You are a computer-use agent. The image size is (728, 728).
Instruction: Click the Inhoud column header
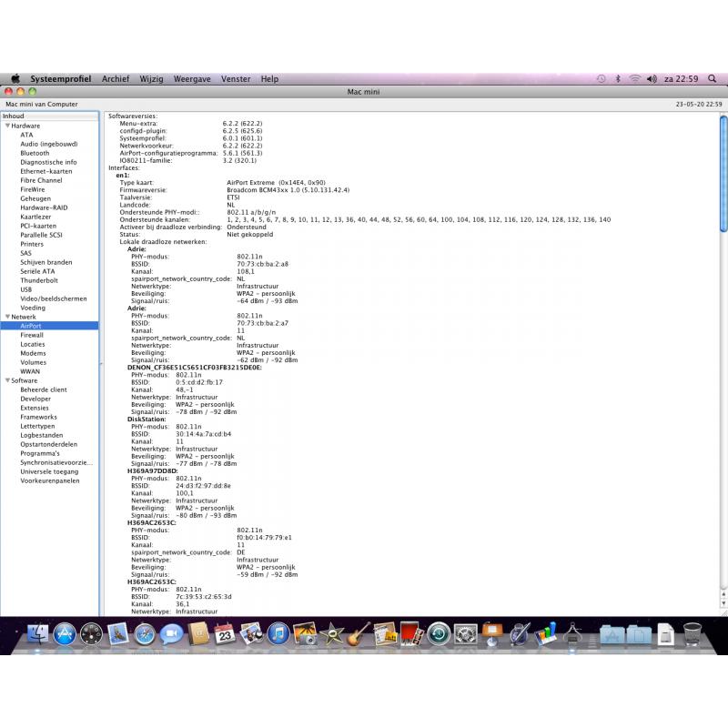point(49,116)
